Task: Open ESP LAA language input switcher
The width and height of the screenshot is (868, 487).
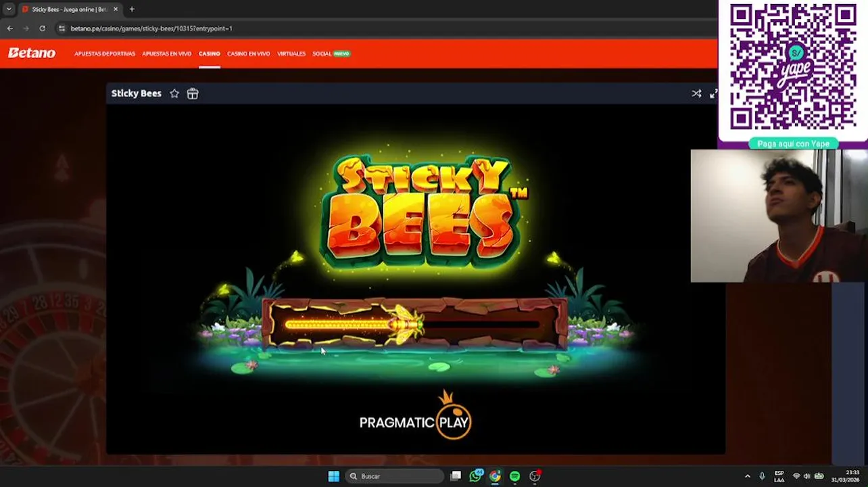Action: click(x=779, y=476)
